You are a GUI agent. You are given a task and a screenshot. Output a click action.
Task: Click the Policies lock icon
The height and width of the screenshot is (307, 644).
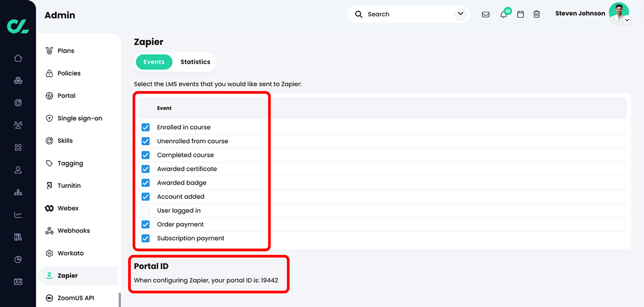point(49,74)
